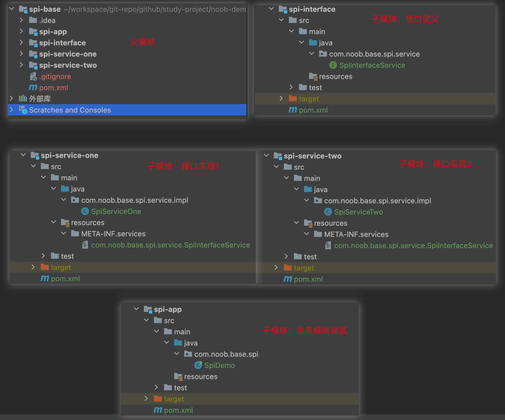Click the 外部库 library icon
Viewport: 505px width, 420px height.
(x=23, y=99)
